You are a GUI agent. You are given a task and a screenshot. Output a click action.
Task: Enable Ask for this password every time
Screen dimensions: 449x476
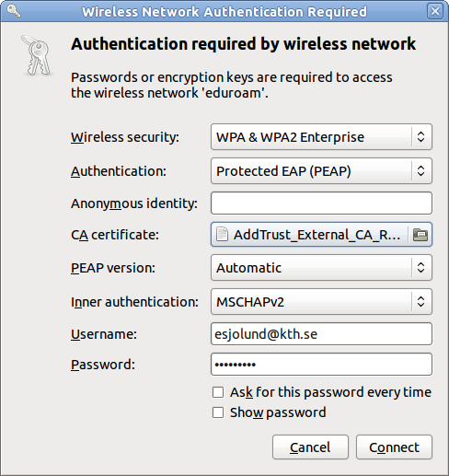pyautogui.click(x=218, y=392)
